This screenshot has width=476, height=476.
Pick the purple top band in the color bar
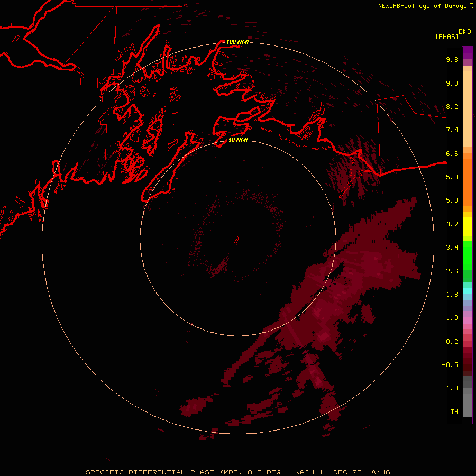click(x=467, y=53)
